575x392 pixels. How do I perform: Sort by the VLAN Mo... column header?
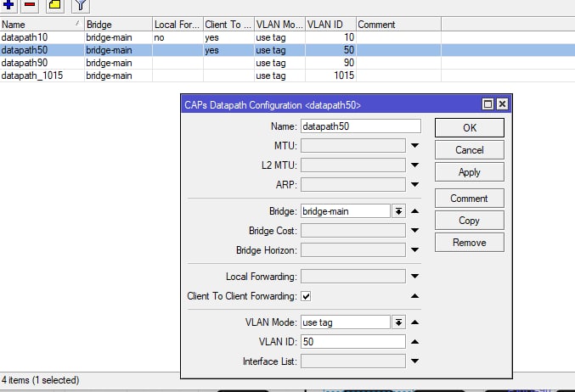pos(279,24)
